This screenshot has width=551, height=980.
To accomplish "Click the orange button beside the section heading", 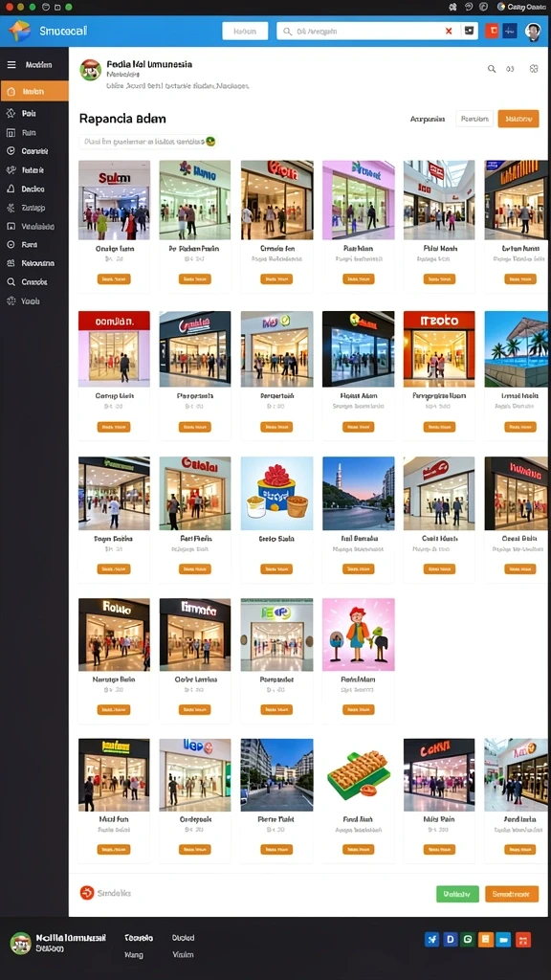I will 518,118.
